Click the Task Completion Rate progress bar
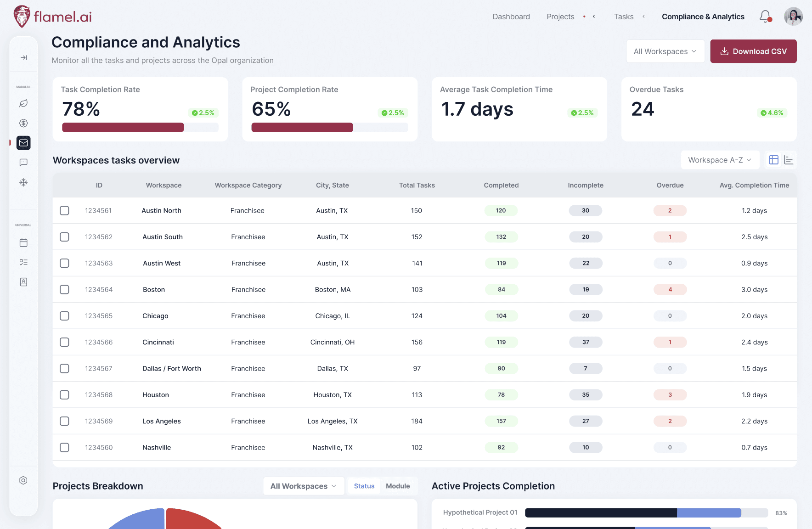Viewport: 812px width, 529px height. click(140, 128)
